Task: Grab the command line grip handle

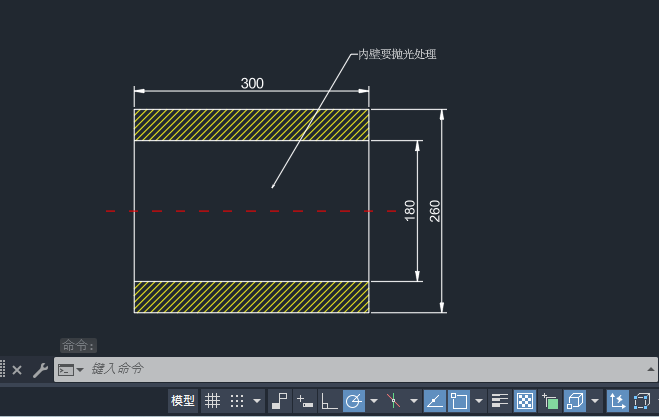Action: (3, 369)
